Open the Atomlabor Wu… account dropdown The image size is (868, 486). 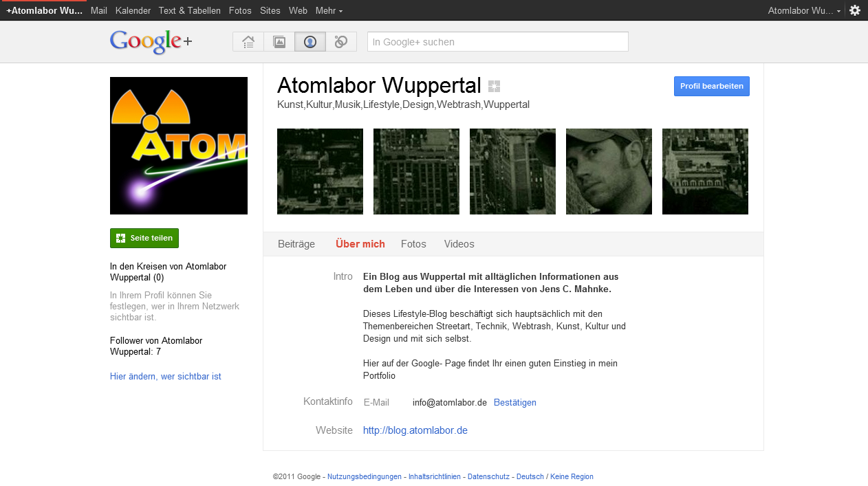pyautogui.click(x=804, y=10)
